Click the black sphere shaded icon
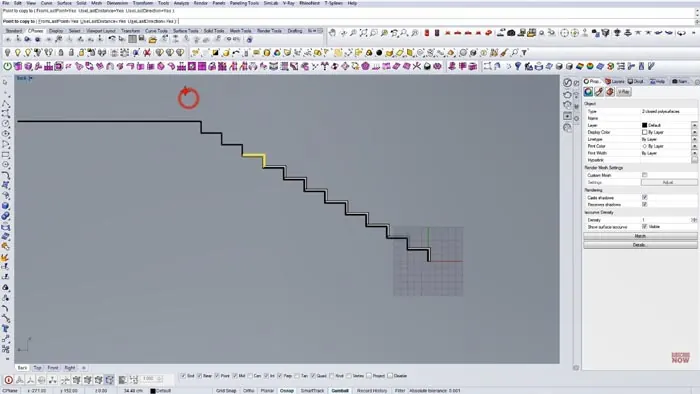The width and height of the screenshot is (700, 394). tap(379, 53)
